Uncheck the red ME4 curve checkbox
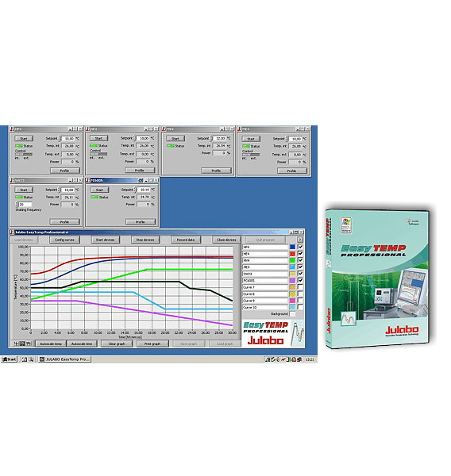Viewport: 451px width, 476px height. (300, 253)
